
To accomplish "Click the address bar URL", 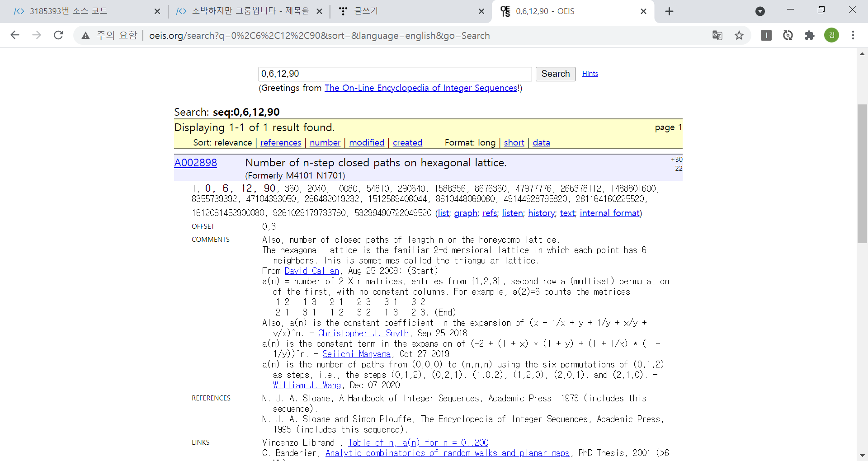I will (x=319, y=35).
